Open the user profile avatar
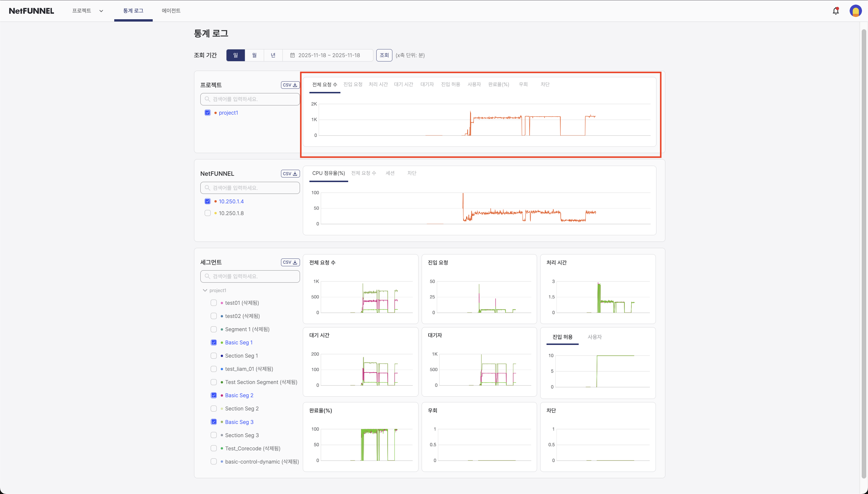 tap(855, 11)
